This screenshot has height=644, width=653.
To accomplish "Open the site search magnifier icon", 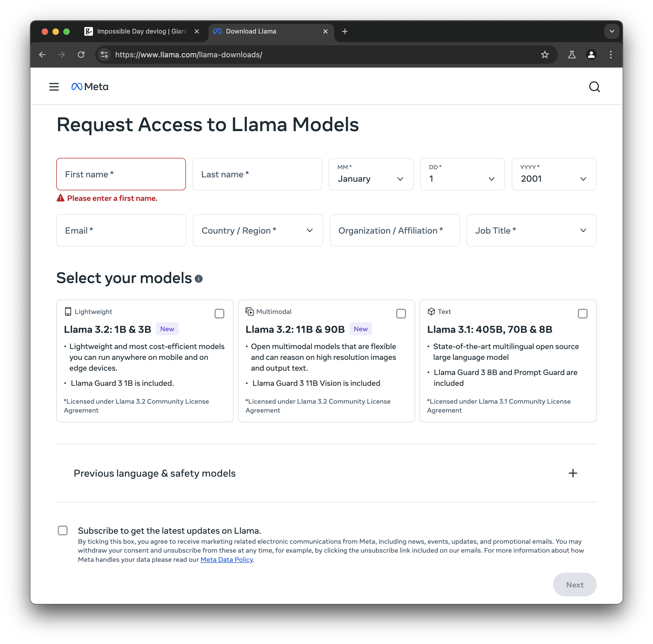I will (x=595, y=87).
